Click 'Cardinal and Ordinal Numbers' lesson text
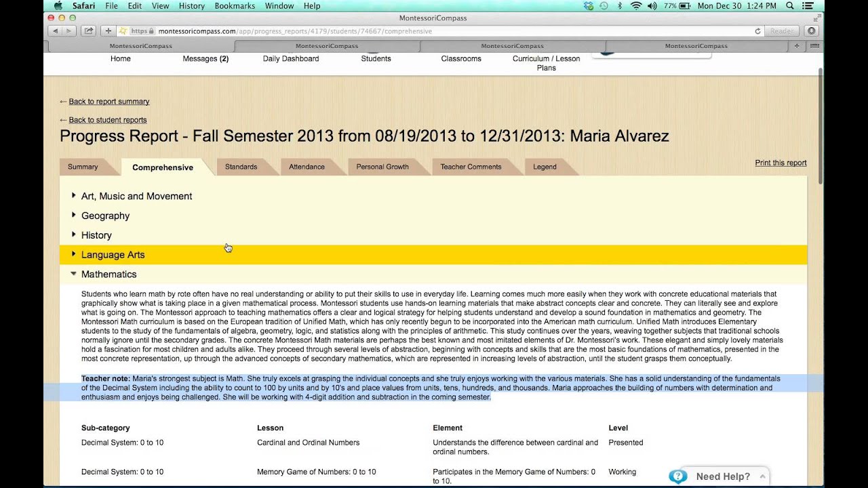868x488 pixels. pyautogui.click(x=308, y=443)
